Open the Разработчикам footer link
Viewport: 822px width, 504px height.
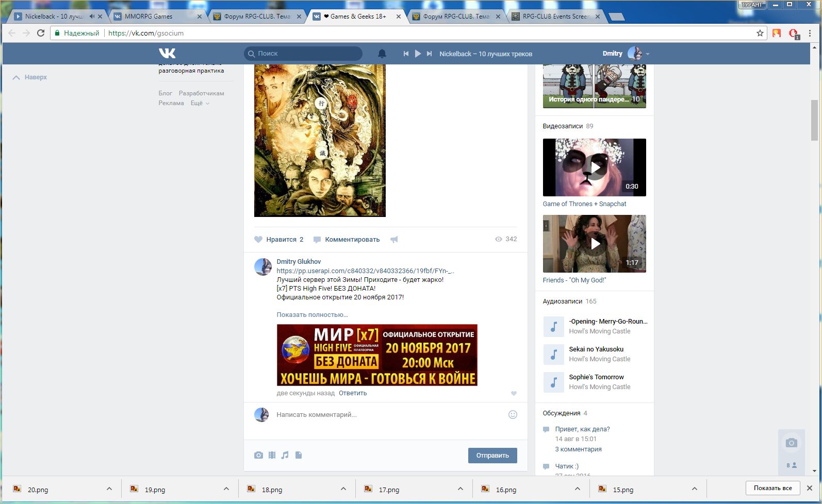[x=202, y=93]
